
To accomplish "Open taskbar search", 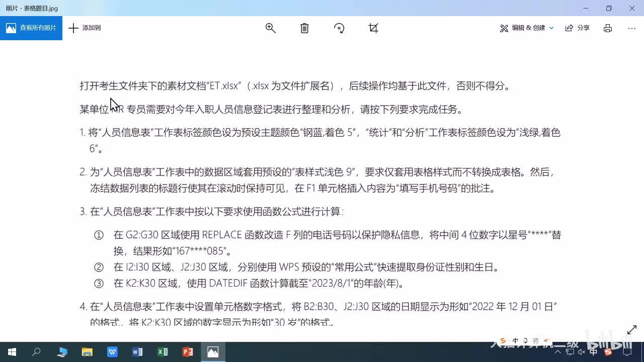I will click(x=36, y=352).
